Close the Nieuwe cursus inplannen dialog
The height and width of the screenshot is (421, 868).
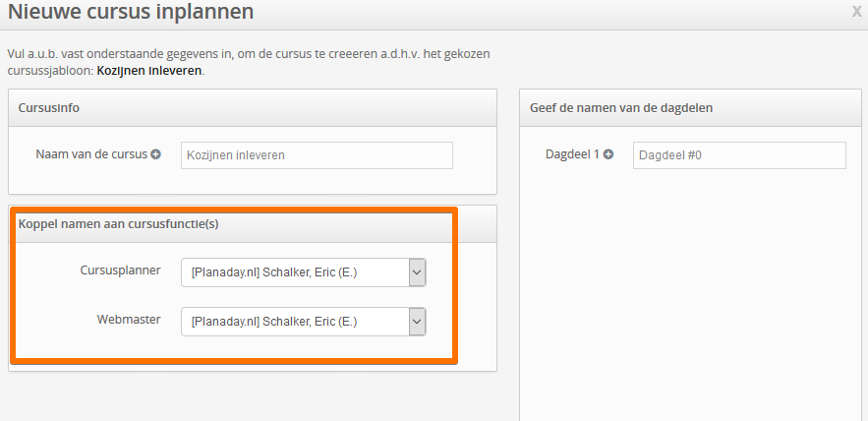[856, 11]
